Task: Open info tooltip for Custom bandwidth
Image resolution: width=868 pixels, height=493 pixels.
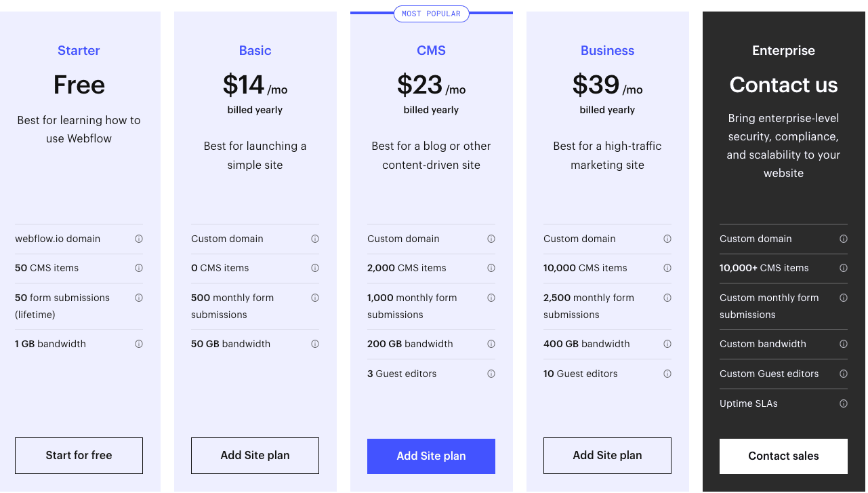Action: click(x=844, y=344)
